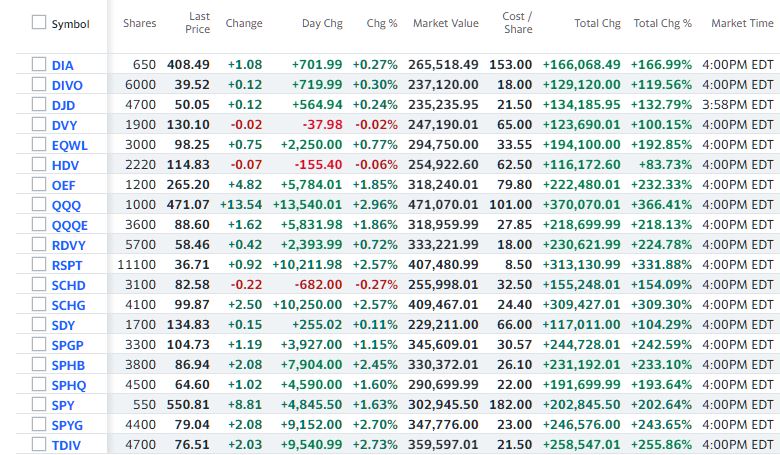Check the select-all checkbox in the header

39,23
